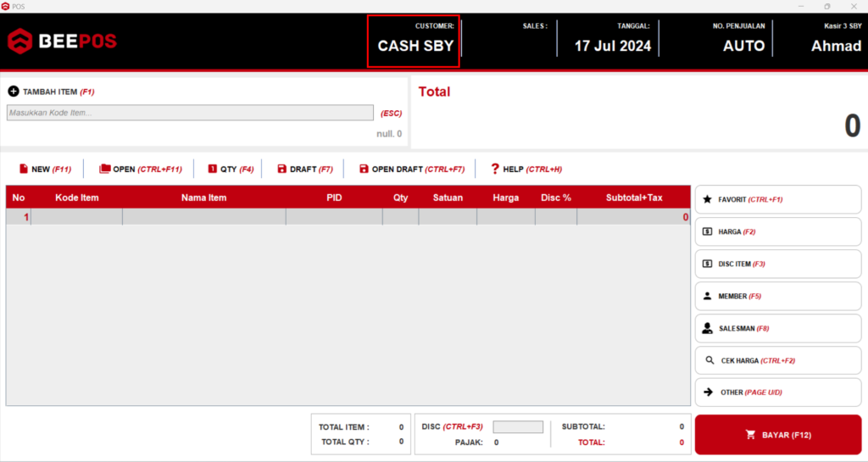The height and width of the screenshot is (462, 868).
Task: Click the plus icon beside Tambah Item
Action: 14,92
